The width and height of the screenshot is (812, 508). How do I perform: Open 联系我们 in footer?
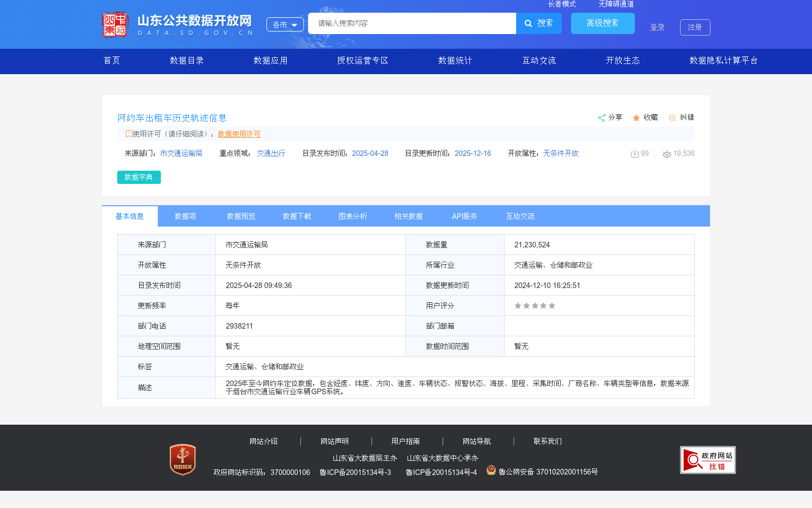[548, 441]
